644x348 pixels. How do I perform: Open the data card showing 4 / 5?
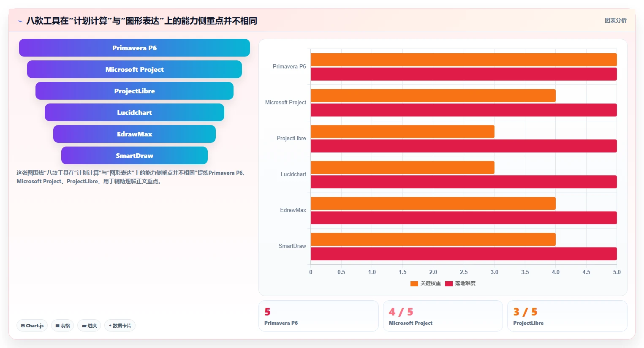tap(443, 316)
